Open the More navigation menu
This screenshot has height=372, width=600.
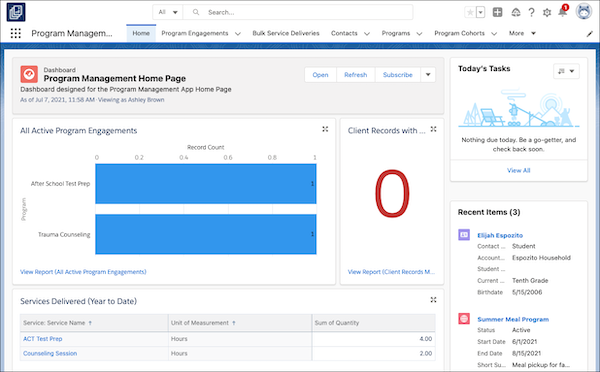522,33
